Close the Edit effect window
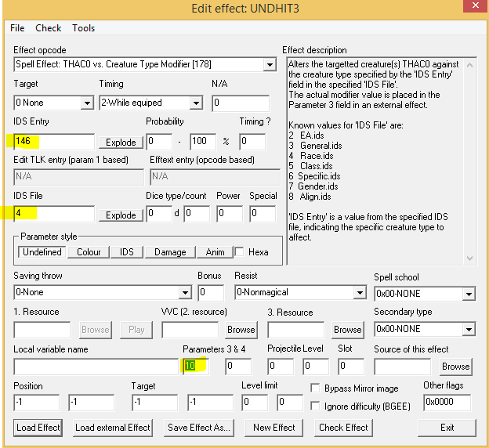 pyautogui.click(x=475, y=5)
